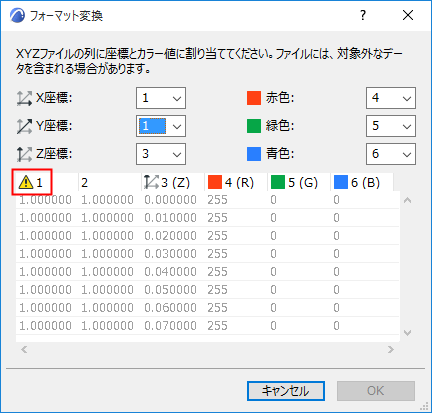
Task: Click 255 in the 0.000000 row
Action: point(217,200)
